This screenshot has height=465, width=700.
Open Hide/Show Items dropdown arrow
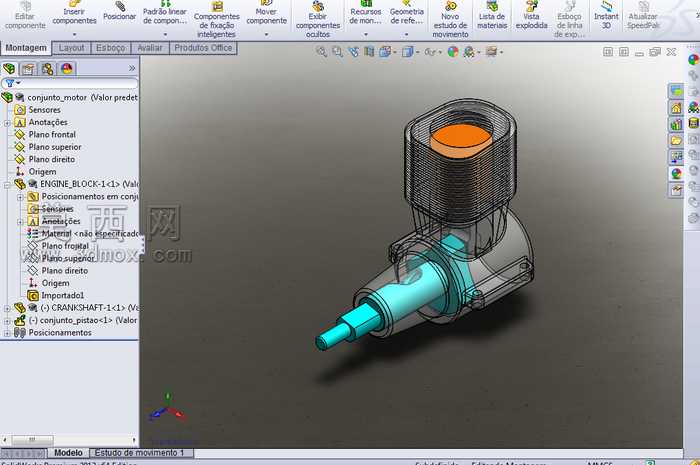pyautogui.click(x=440, y=53)
